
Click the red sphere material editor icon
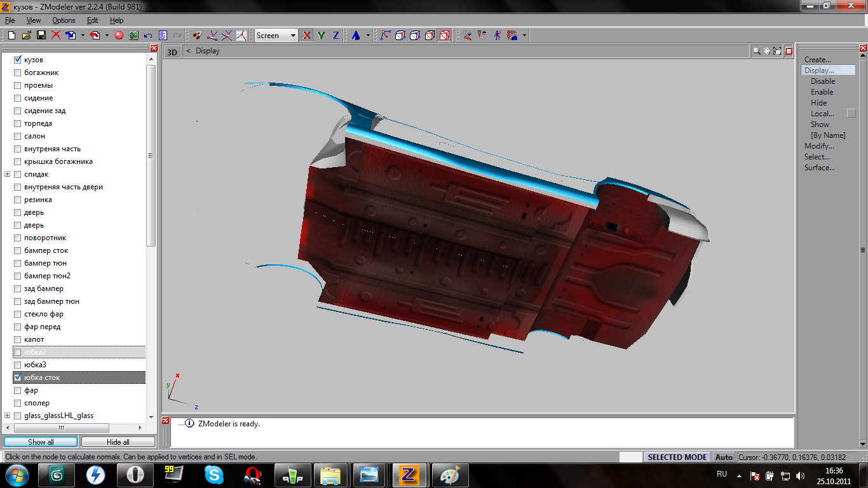118,36
